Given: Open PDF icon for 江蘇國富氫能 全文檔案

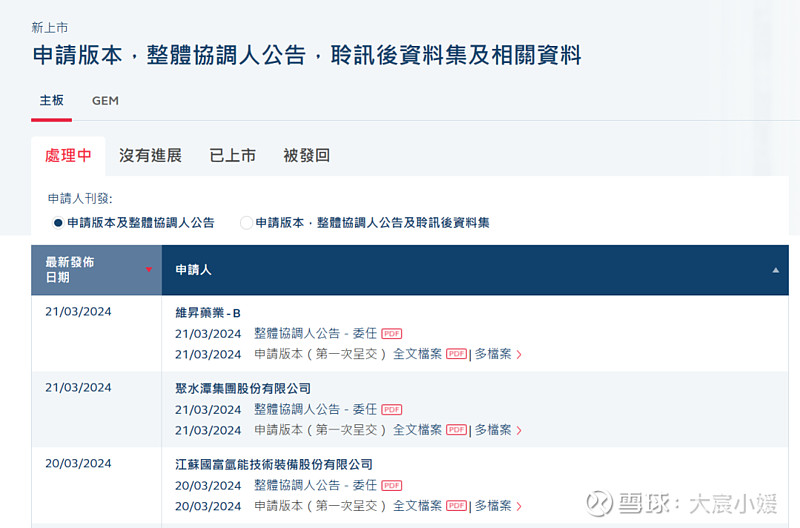Looking at the screenshot, I should [456, 506].
